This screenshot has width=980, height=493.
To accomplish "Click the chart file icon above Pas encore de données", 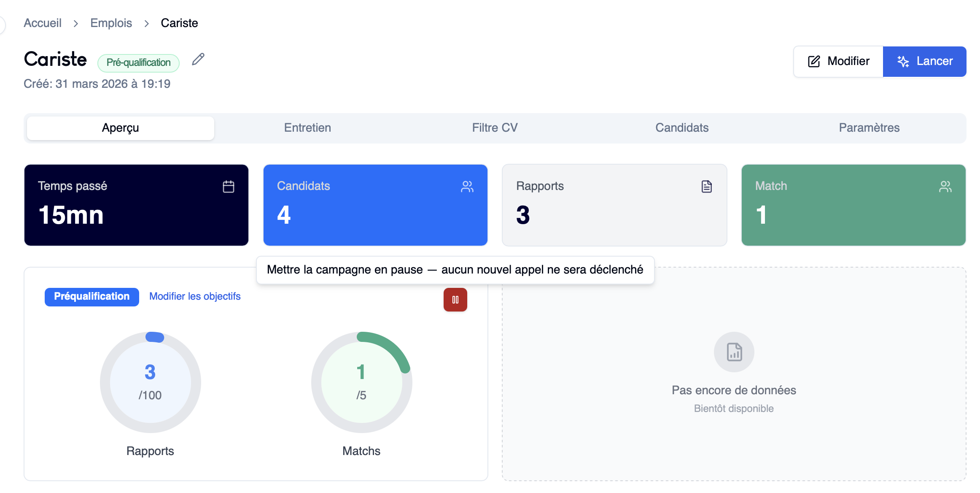I will click(734, 352).
